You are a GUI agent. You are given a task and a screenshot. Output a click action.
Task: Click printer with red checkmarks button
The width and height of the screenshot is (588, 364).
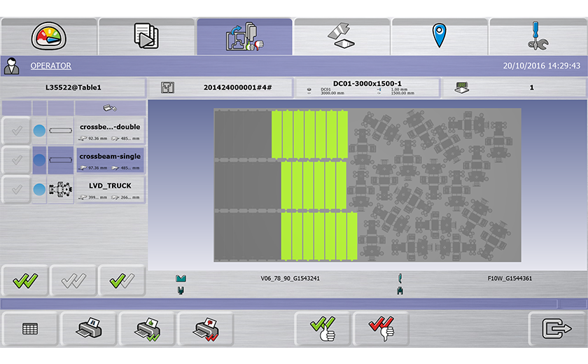tap(205, 329)
